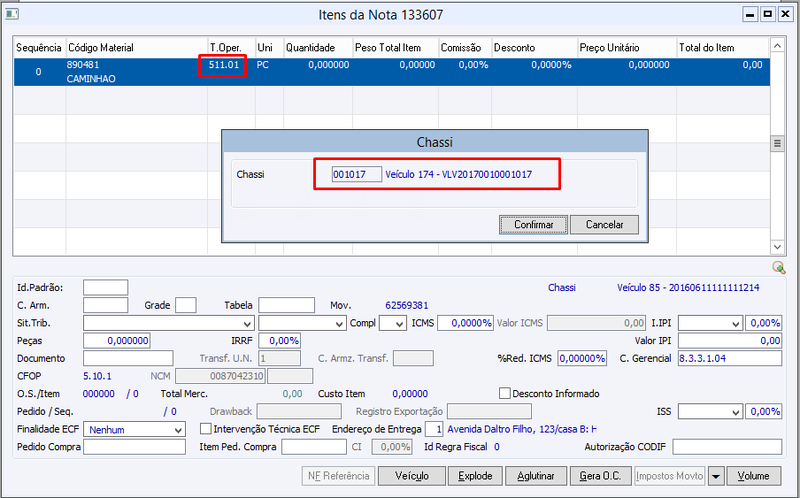Click the scroll up arrow of grid
Viewport: 800px width, 498px height.
(x=777, y=46)
